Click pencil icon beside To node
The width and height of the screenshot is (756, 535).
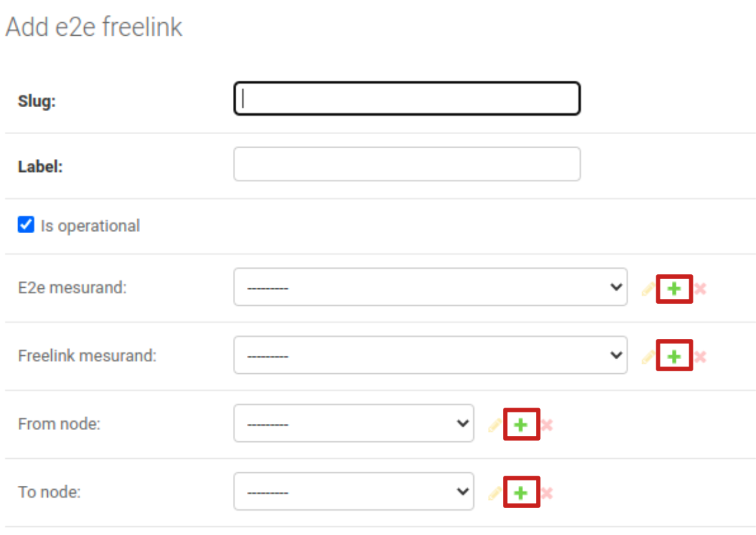click(x=495, y=493)
